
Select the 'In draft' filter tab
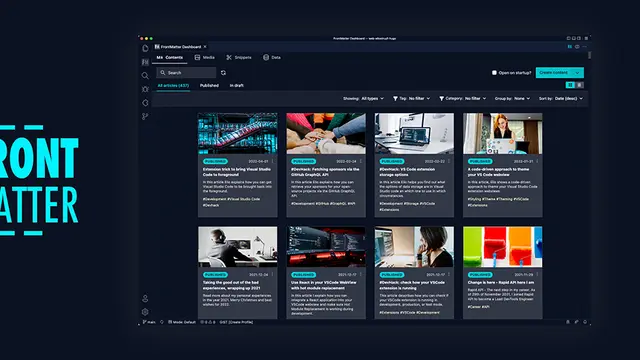pos(237,85)
